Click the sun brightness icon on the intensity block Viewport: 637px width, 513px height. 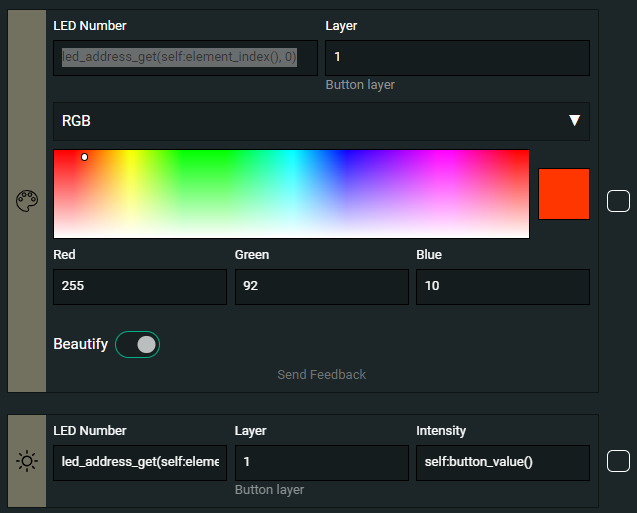point(26,461)
